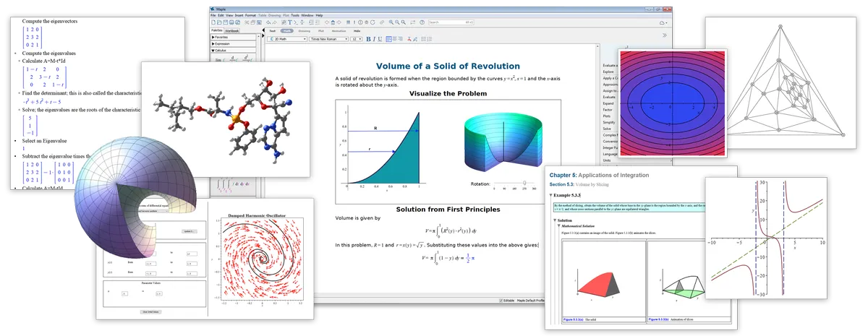Screen dimensions: 868x336
Task: Click the help question mark toolbar icon
Action: [x=422, y=22]
